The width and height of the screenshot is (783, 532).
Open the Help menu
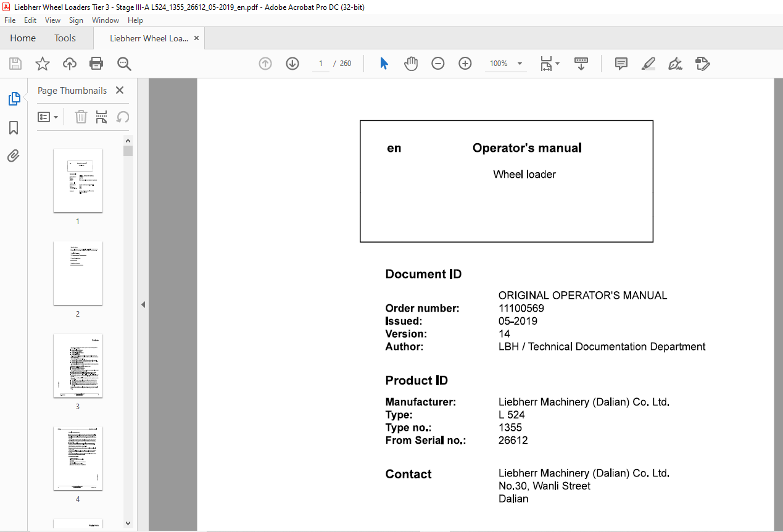pos(135,20)
